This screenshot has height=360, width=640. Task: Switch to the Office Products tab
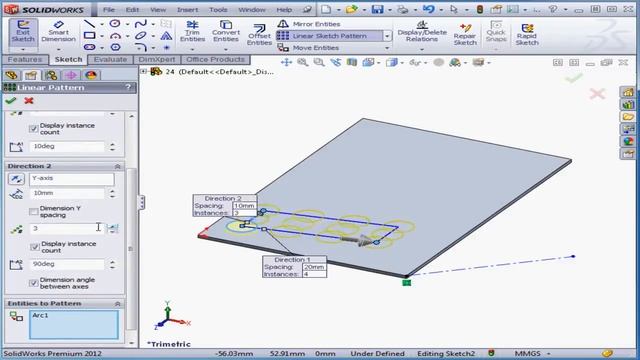point(216,60)
